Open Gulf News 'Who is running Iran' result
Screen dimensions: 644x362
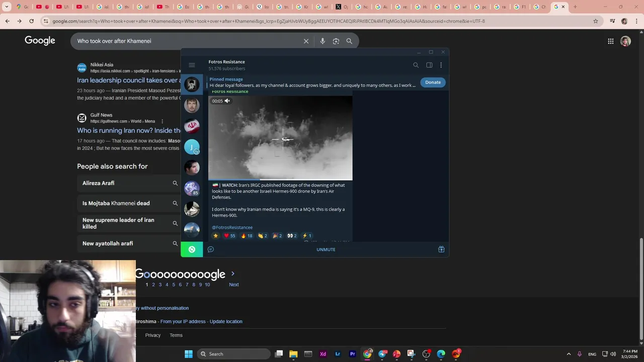click(129, 130)
